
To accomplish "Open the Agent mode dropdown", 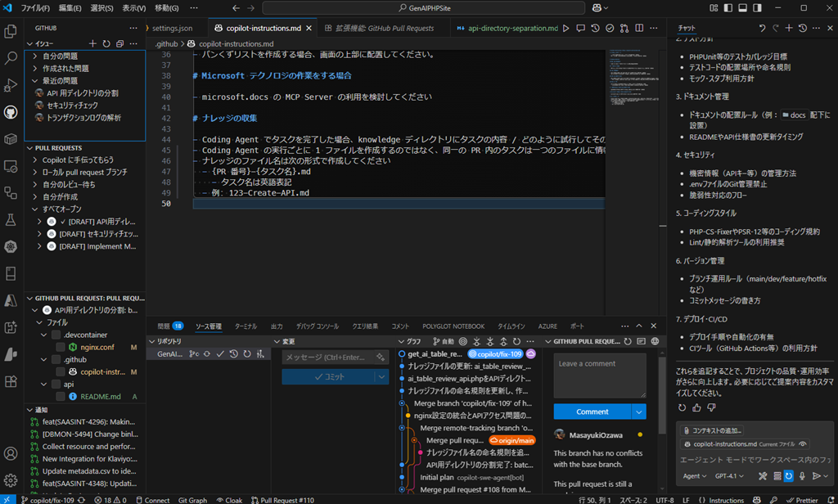I will coord(694,475).
